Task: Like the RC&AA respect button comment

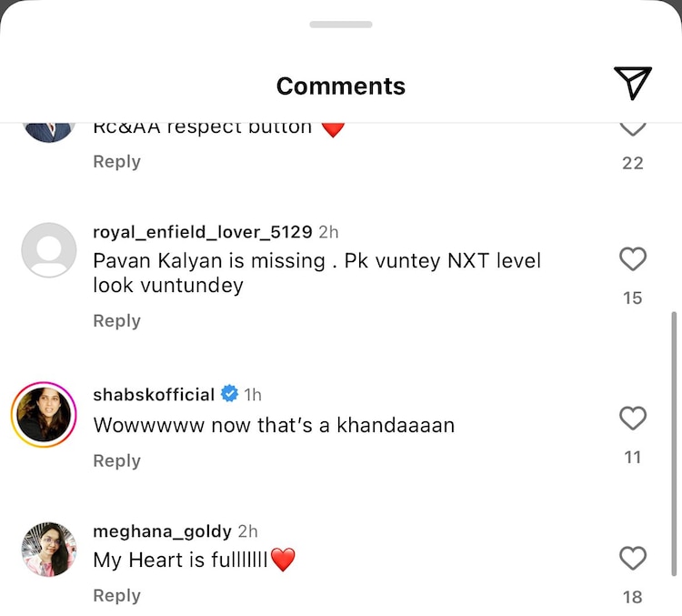Action: (x=633, y=128)
